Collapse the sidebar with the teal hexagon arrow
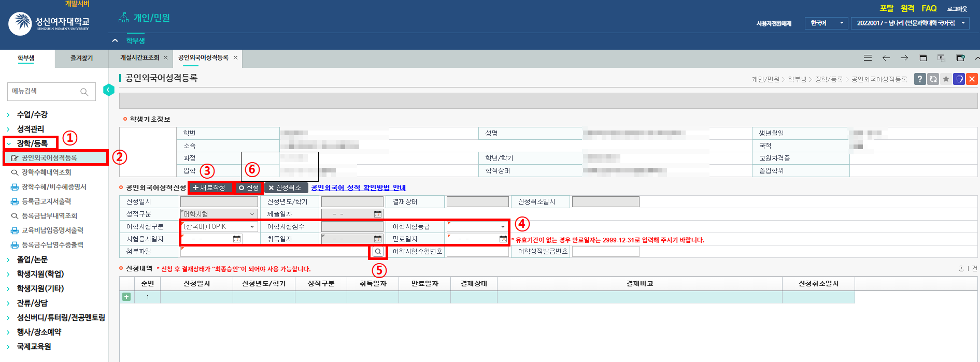Screen dimensions: 980x362 (108, 90)
